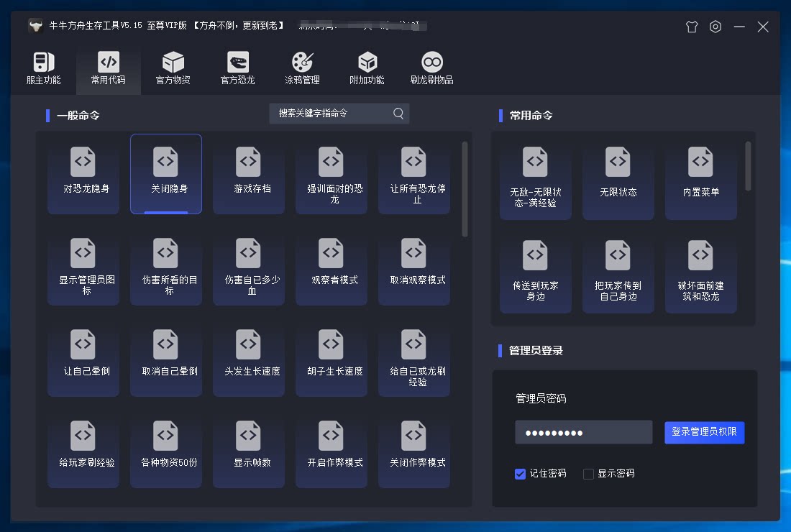点击登录管理员权限按钮
The width and height of the screenshot is (791, 532).
[704, 432]
